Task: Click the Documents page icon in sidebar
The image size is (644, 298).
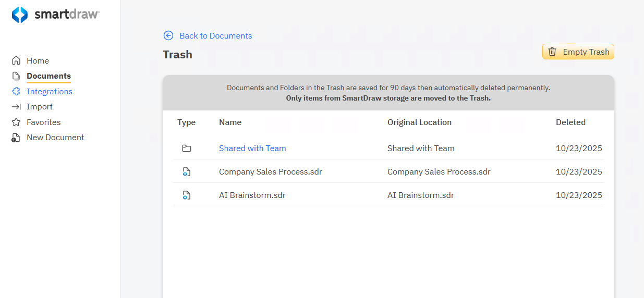Action: pos(16,76)
